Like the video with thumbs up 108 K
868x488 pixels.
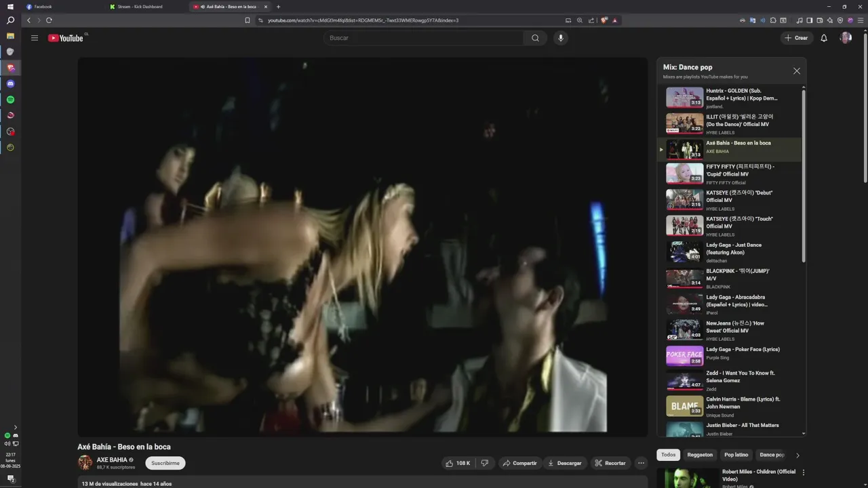pyautogui.click(x=458, y=463)
